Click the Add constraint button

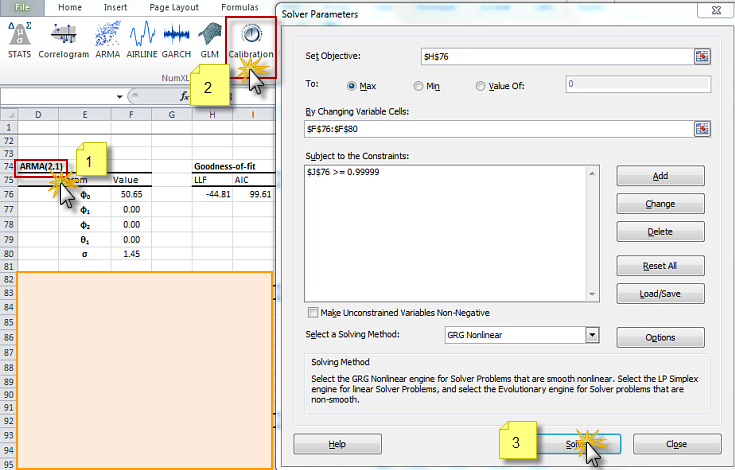660,175
